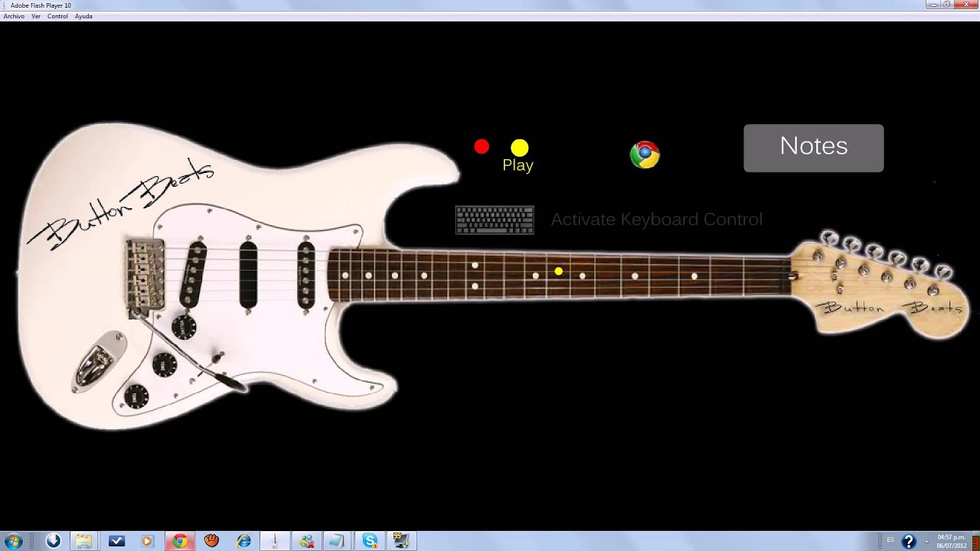The image size is (980, 551).
Task: Click the Play text label
Action: (518, 165)
